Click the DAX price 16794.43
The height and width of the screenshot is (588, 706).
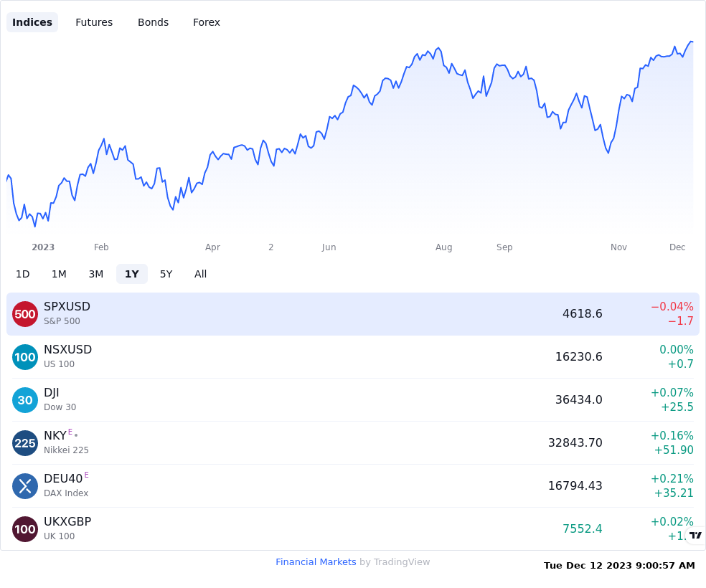(575, 486)
